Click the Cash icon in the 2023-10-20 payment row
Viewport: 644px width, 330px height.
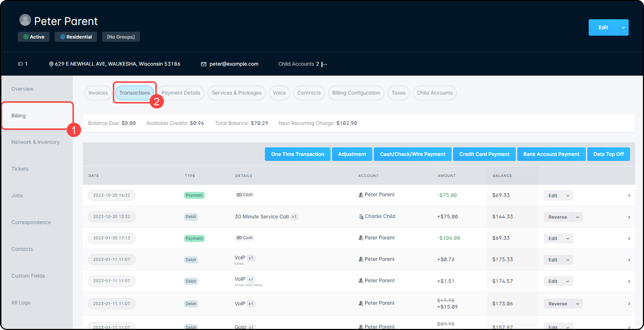pyautogui.click(x=239, y=195)
